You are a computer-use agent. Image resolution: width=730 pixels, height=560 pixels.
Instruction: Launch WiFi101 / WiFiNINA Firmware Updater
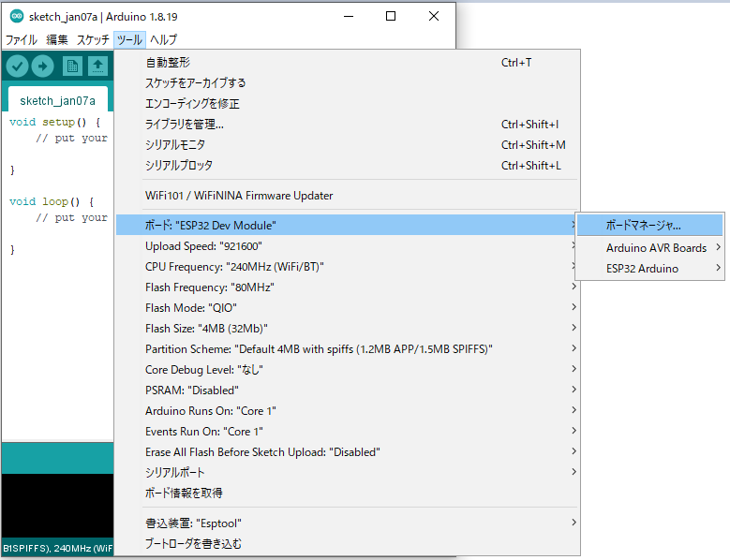pyautogui.click(x=348, y=196)
